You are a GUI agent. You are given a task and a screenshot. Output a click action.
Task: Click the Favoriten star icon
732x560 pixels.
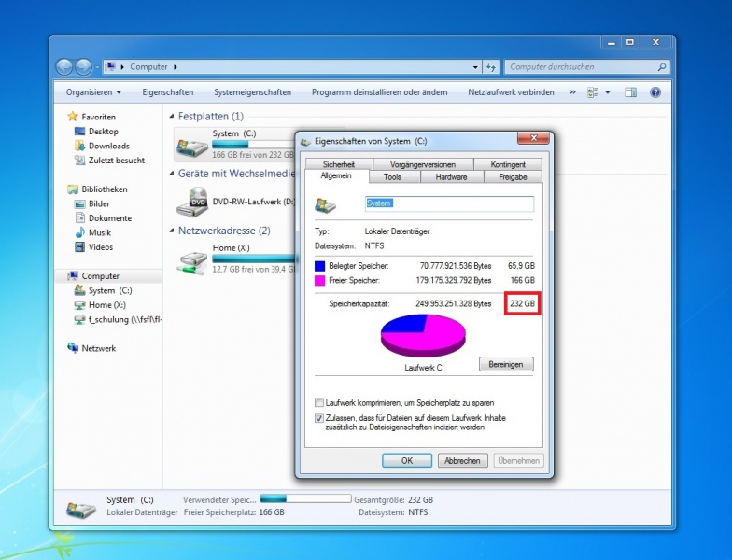tap(73, 116)
